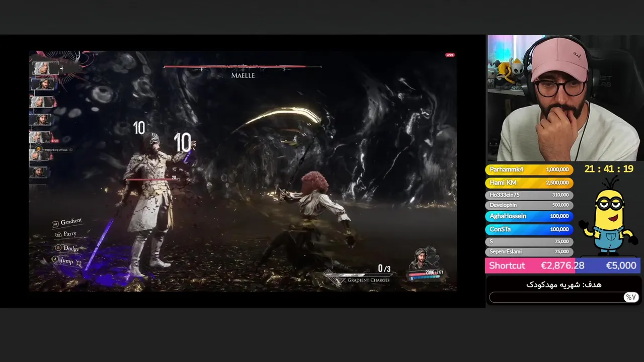Screen dimensions: 644x362
Task: Click the Persian goal text هدف: شهریه مهدکودک
Action: [x=563, y=285]
